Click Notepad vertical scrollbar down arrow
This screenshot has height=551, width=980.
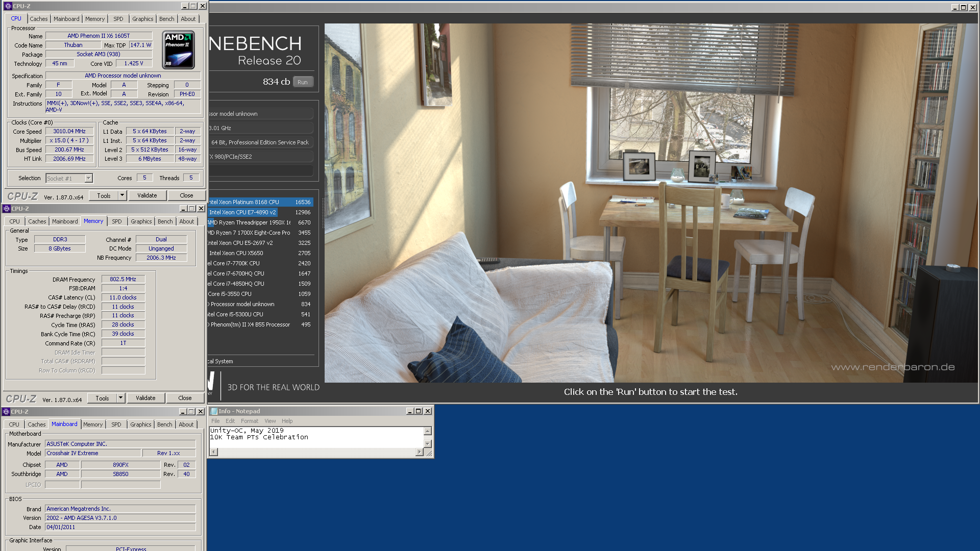click(428, 444)
